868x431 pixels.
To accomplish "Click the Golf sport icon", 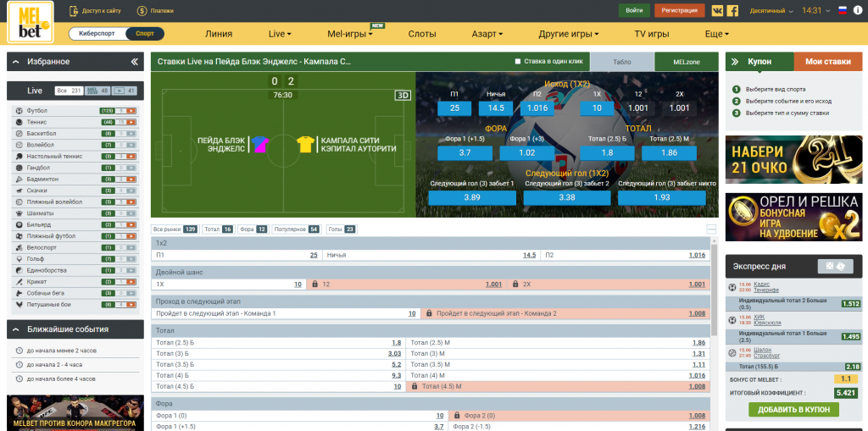I will point(19,259).
